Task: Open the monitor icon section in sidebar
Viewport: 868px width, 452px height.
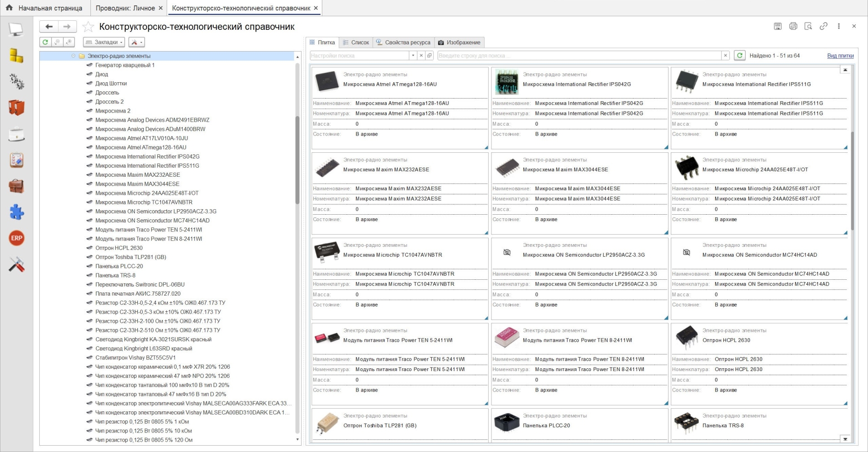Action: click(x=16, y=30)
